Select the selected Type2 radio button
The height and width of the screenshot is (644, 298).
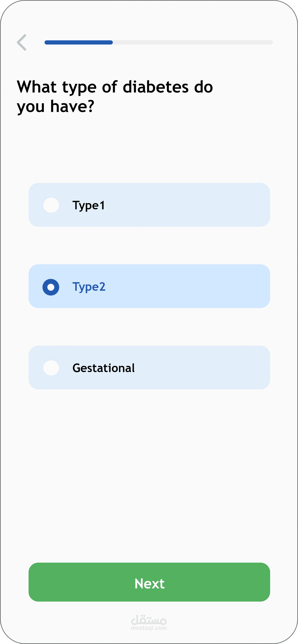pos(51,287)
